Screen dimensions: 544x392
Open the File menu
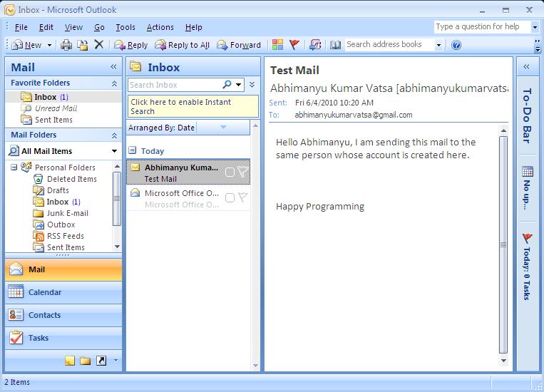(x=21, y=27)
